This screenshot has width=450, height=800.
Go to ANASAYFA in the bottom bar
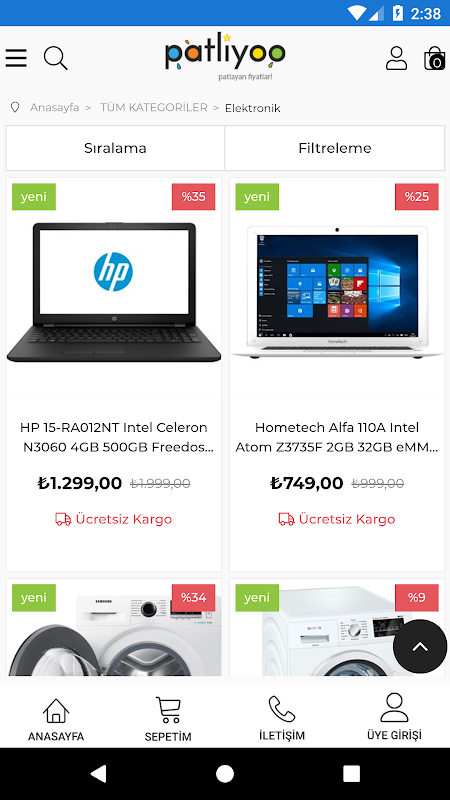click(56, 718)
